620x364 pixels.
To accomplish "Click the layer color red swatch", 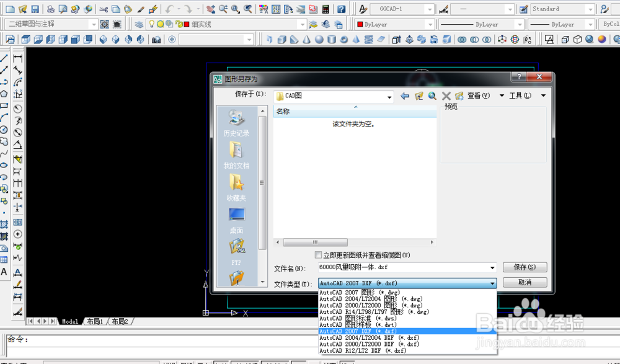I will click(187, 24).
